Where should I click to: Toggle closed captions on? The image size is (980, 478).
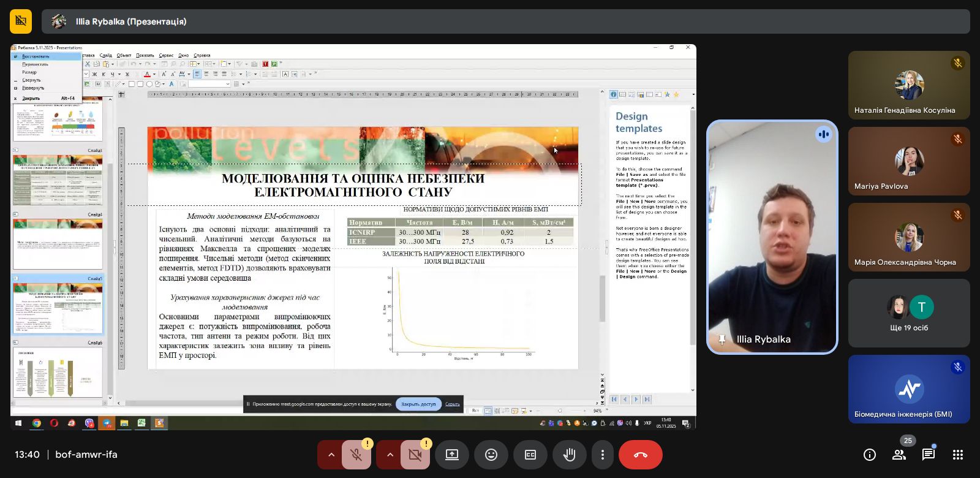click(x=530, y=455)
